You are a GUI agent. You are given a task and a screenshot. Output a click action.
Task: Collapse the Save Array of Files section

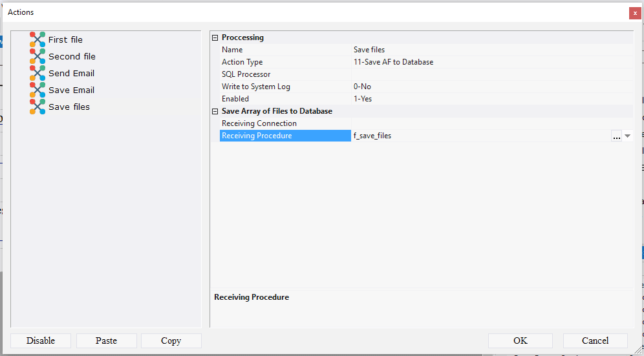pyautogui.click(x=215, y=111)
